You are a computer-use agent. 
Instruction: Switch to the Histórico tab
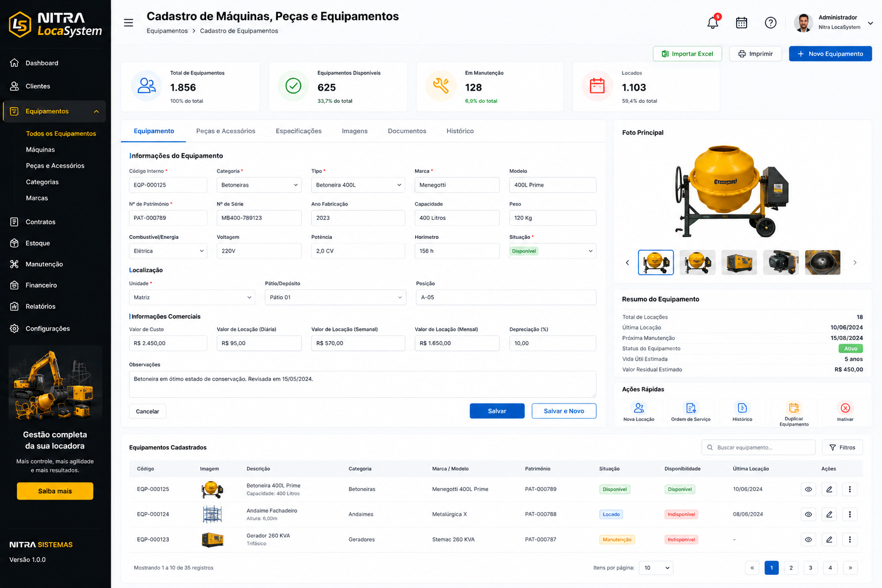pyautogui.click(x=460, y=131)
